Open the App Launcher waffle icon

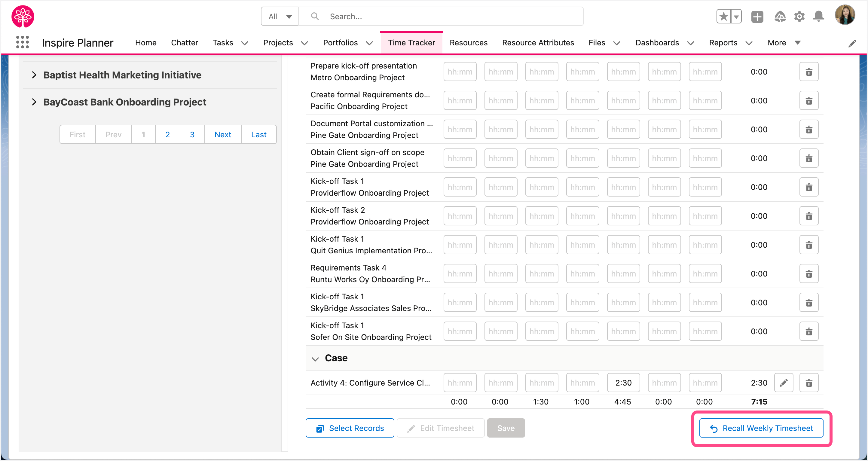[x=22, y=42]
